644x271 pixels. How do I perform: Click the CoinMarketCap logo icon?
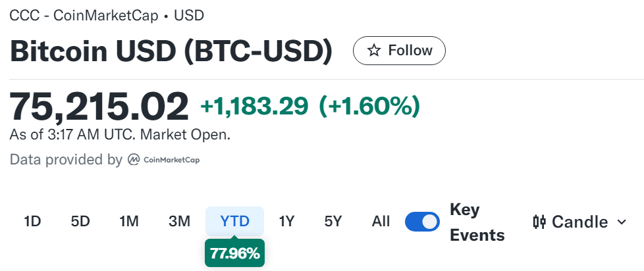133,160
